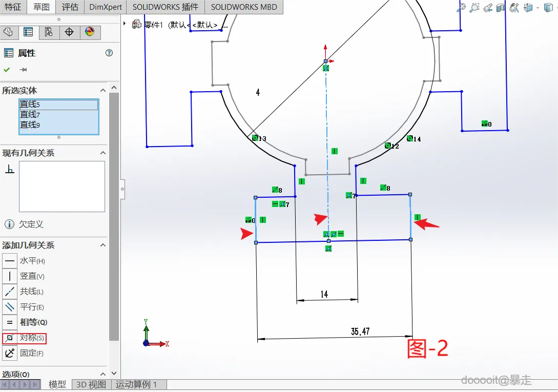This screenshot has width=558, height=392.
Task: Click relation marker labeled 12
Action: pyautogui.click(x=392, y=146)
